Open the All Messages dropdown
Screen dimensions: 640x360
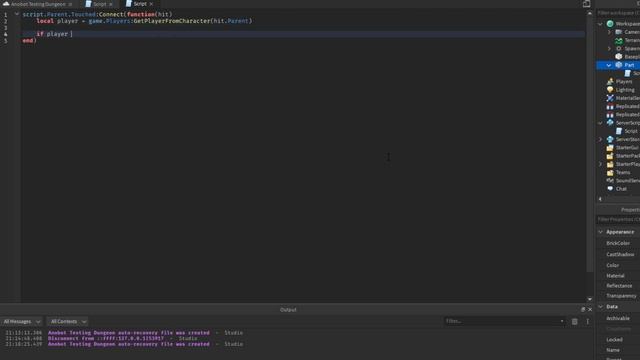pos(21,322)
